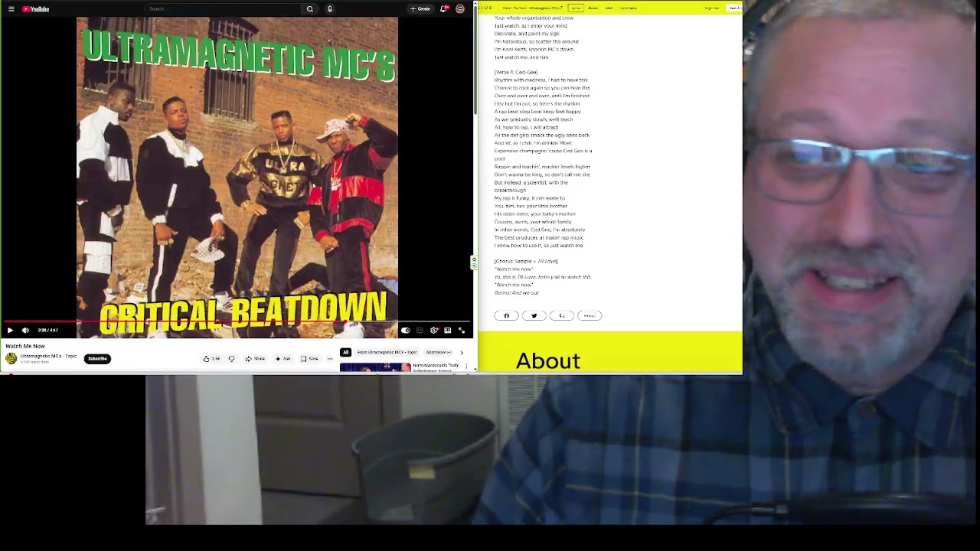
Task: Click the lyric line 'Don't wanna be king, so don't call me sire'
Action: click(542, 174)
